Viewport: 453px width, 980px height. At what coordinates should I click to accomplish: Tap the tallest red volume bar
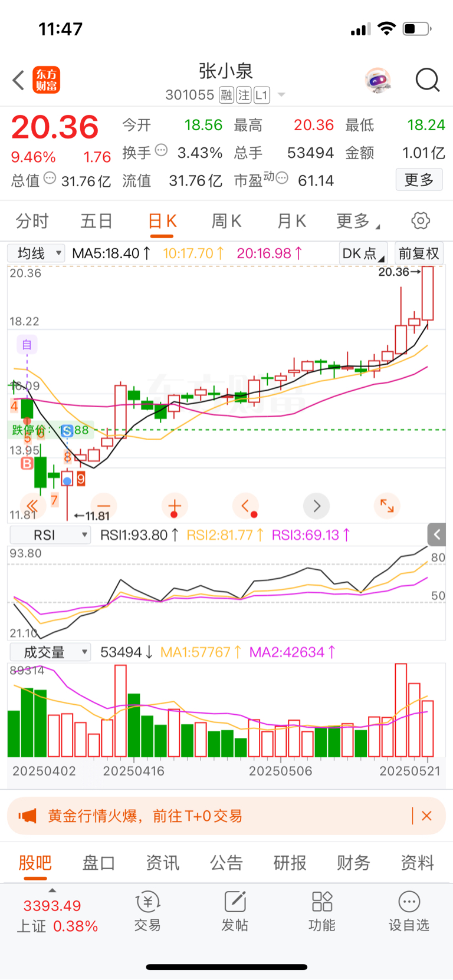(401, 710)
